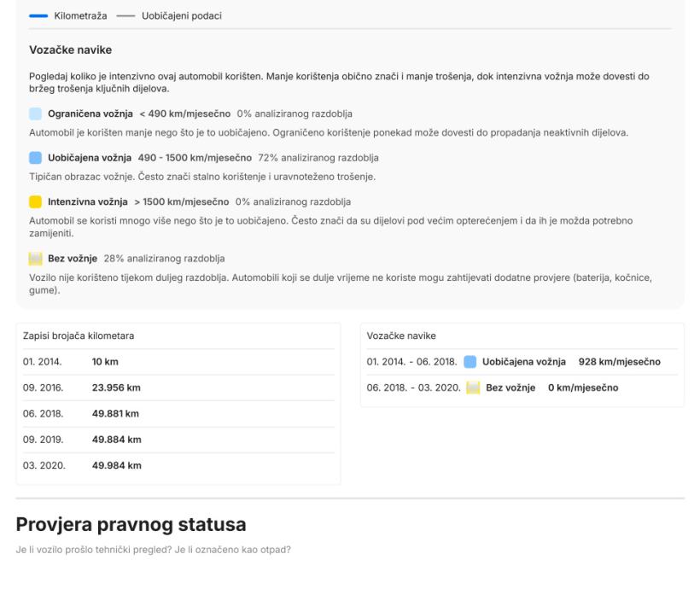Click the striped swatch in 06. 2018. - 03. 2020. row
700x589 pixels.
pyautogui.click(x=472, y=388)
